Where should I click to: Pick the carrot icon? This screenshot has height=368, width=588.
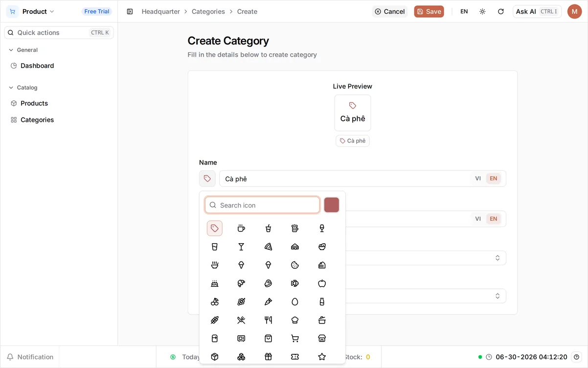coord(268,302)
